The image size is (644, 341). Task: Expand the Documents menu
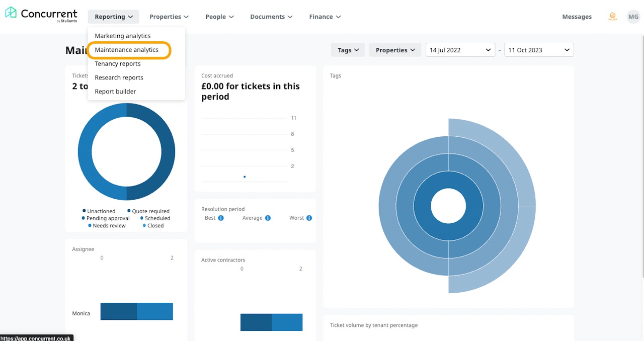click(271, 17)
